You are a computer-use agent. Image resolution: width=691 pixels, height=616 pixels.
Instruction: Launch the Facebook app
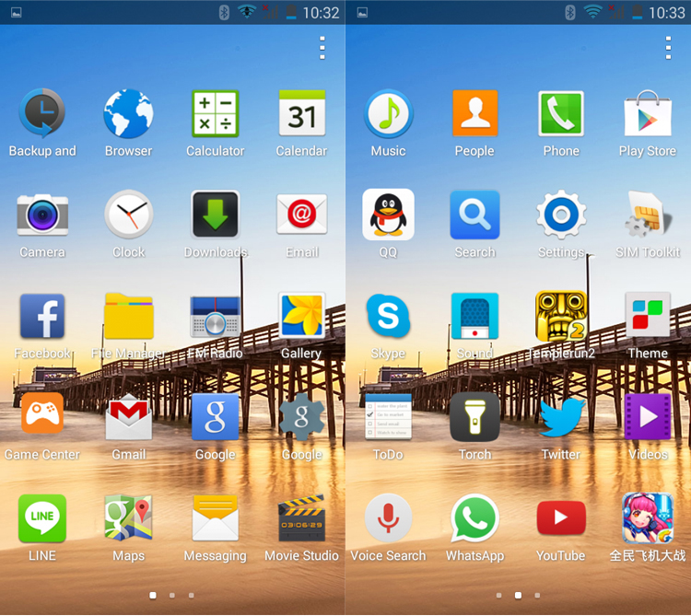(x=42, y=317)
